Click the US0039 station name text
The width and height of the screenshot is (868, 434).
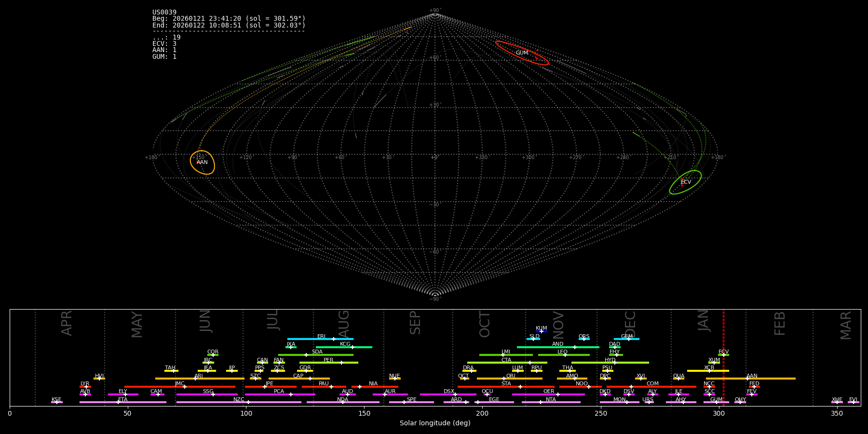coord(164,13)
